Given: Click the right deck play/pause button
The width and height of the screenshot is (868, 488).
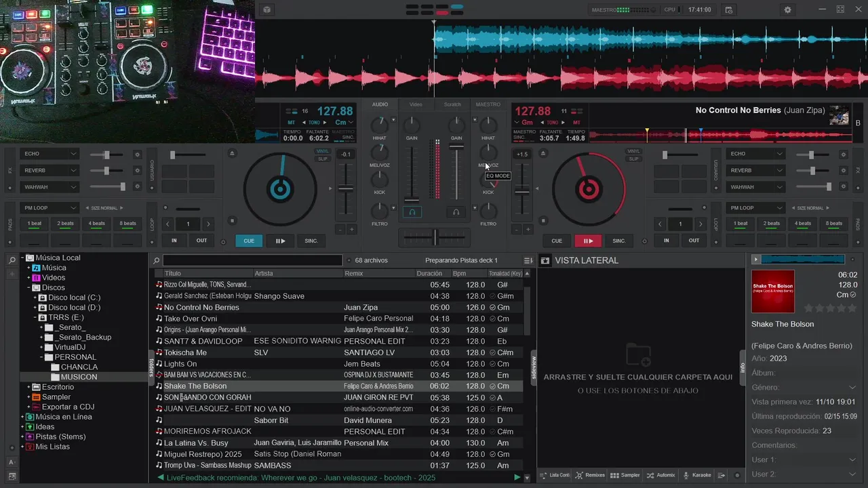Looking at the screenshot, I should pos(588,241).
